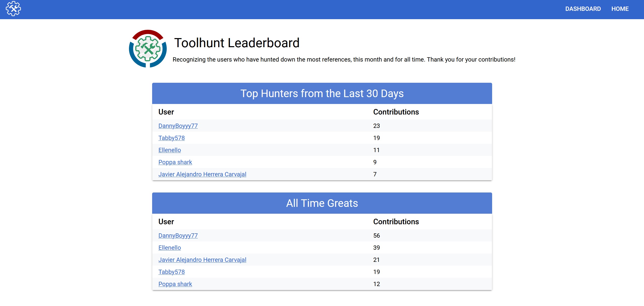Click the User column header in All Time Greats table

[x=166, y=221]
